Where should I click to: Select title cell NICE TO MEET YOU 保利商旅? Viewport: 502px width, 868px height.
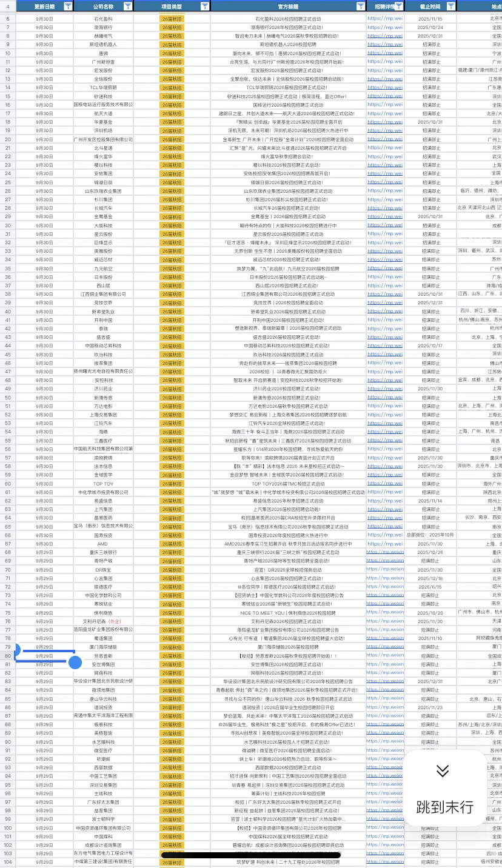(x=288, y=613)
